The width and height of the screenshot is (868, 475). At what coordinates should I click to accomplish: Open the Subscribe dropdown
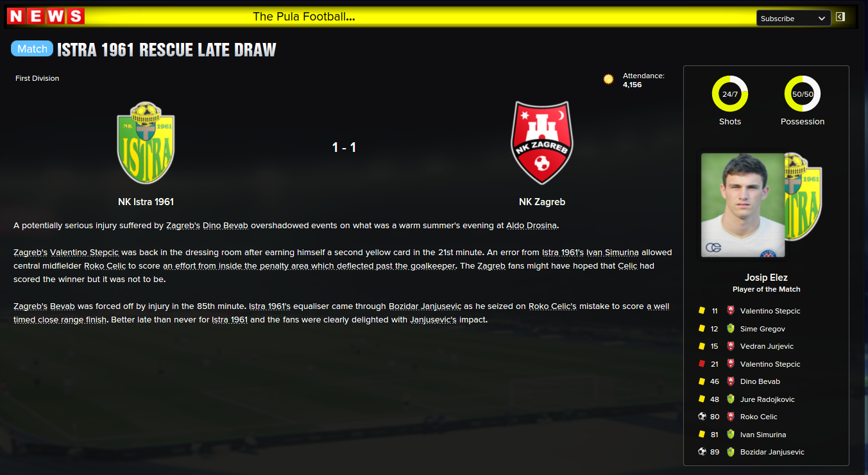coord(794,19)
